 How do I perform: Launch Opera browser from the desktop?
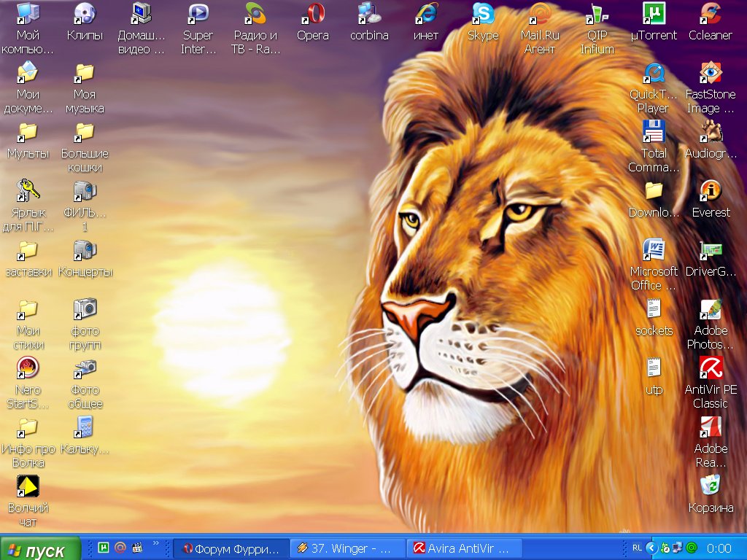(312, 13)
